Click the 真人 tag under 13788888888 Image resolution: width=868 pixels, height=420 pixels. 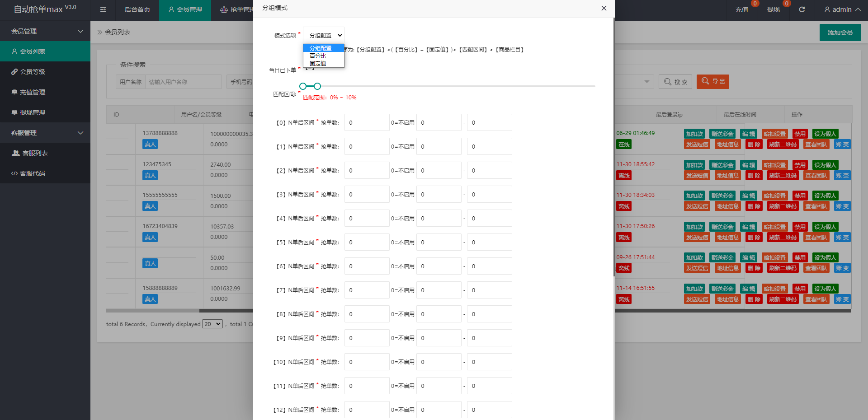click(x=150, y=145)
